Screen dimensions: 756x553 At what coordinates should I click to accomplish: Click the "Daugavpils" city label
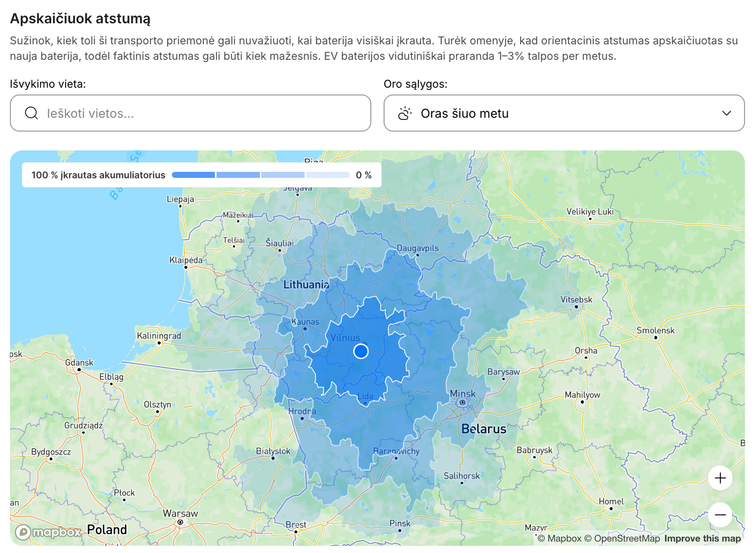tap(418, 248)
